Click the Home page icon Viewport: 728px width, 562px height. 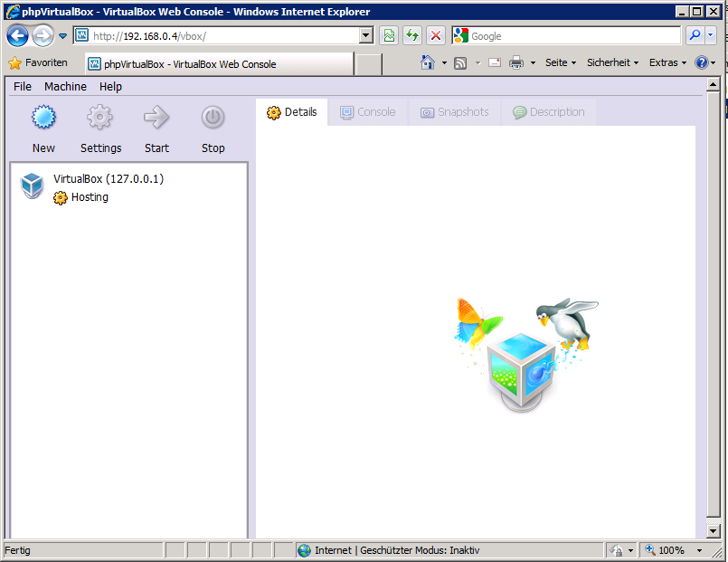(x=429, y=63)
